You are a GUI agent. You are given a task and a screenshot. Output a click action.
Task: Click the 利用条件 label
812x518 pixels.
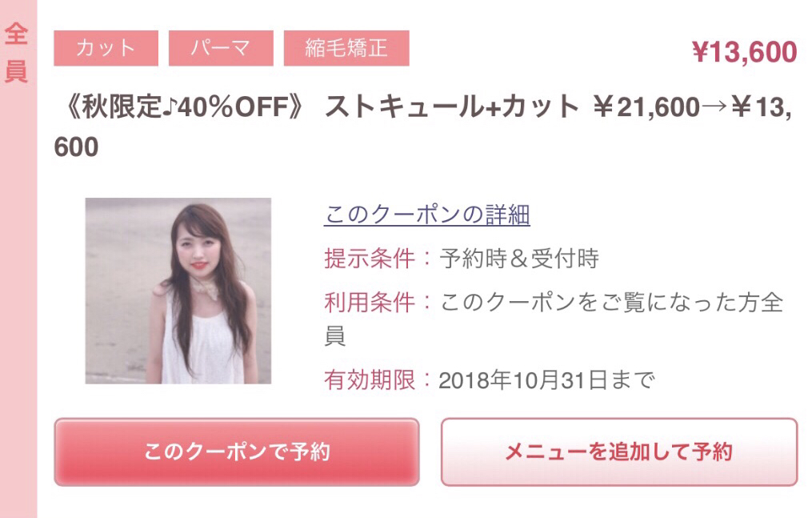click(370, 303)
